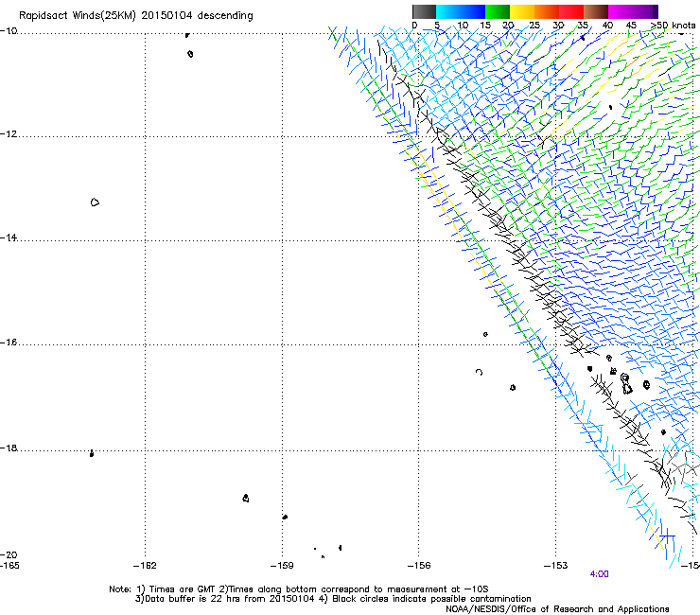Click the red 30-35 knots legend segment
Image resolution: width=700 pixels, height=615 pixels.
click(x=571, y=11)
